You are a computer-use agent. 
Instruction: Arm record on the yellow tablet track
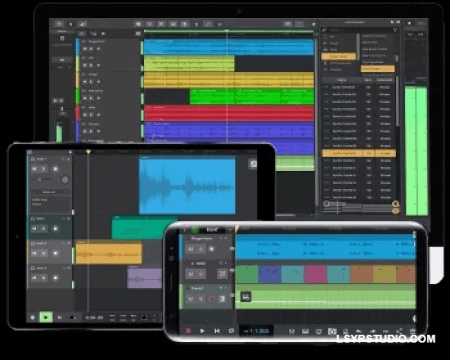coord(55,254)
